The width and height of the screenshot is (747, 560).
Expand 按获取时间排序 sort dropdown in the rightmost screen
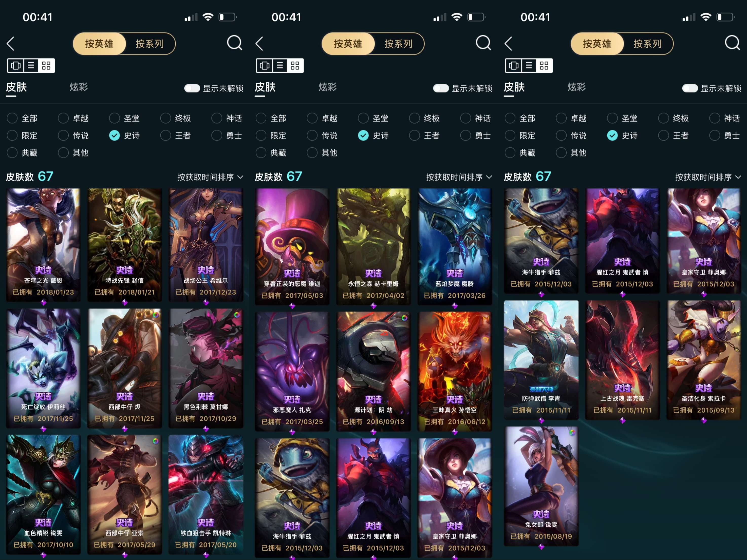tap(708, 177)
